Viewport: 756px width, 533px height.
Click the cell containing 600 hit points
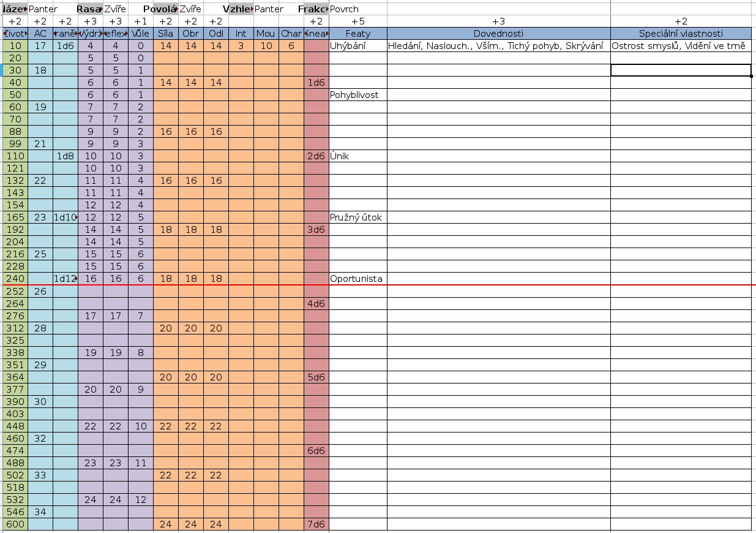point(15,524)
